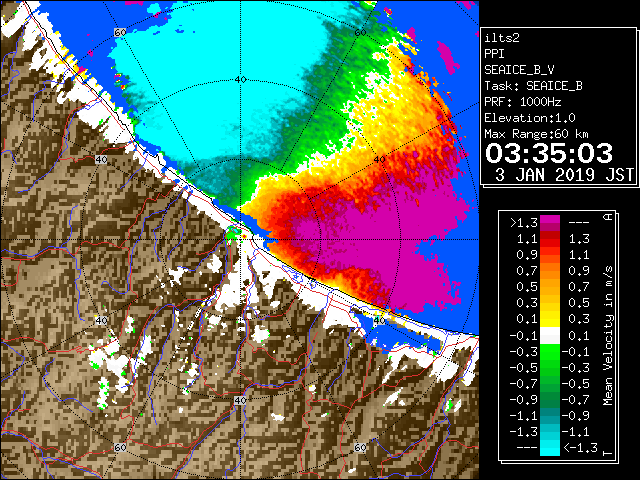Click the '60' ring label in southwest map corner
This screenshot has width=640, height=480.
click(x=120, y=448)
